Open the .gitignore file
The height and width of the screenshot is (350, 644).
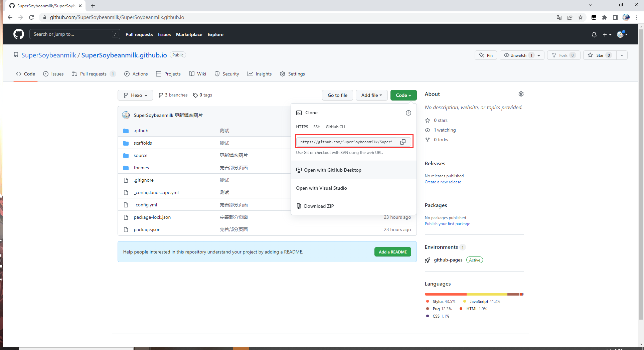(144, 180)
